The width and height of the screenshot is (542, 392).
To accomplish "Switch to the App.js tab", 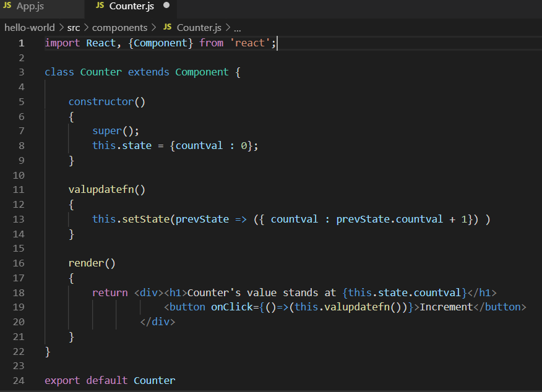I will point(31,8).
